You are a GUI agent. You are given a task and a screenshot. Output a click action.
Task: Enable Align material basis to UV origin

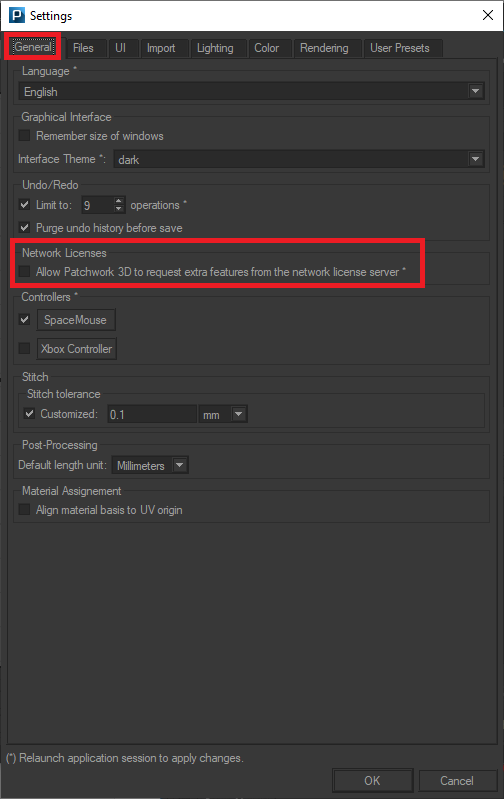24,510
